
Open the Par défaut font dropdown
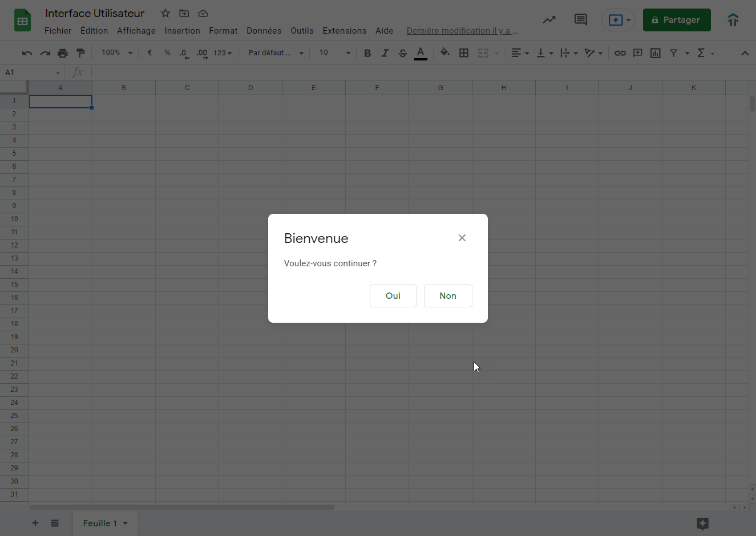[276, 52]
